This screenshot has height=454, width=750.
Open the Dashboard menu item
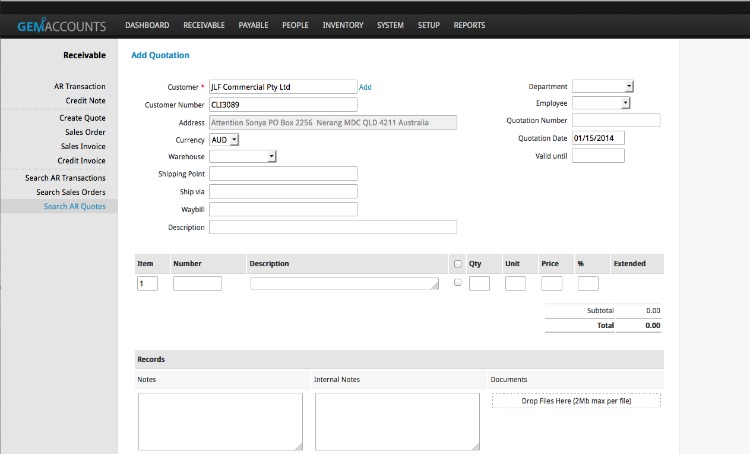[x=147, y=25]
